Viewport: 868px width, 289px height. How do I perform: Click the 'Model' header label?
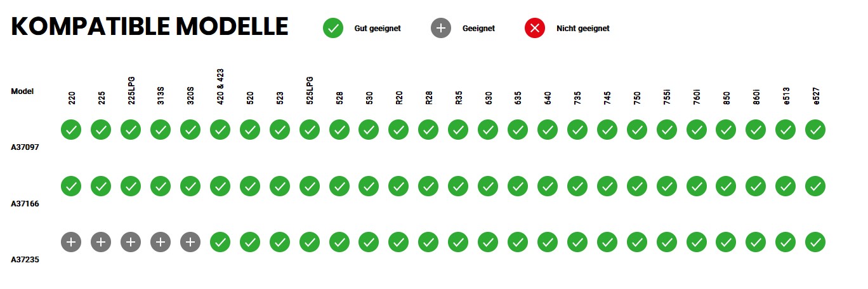click(22, 91)
